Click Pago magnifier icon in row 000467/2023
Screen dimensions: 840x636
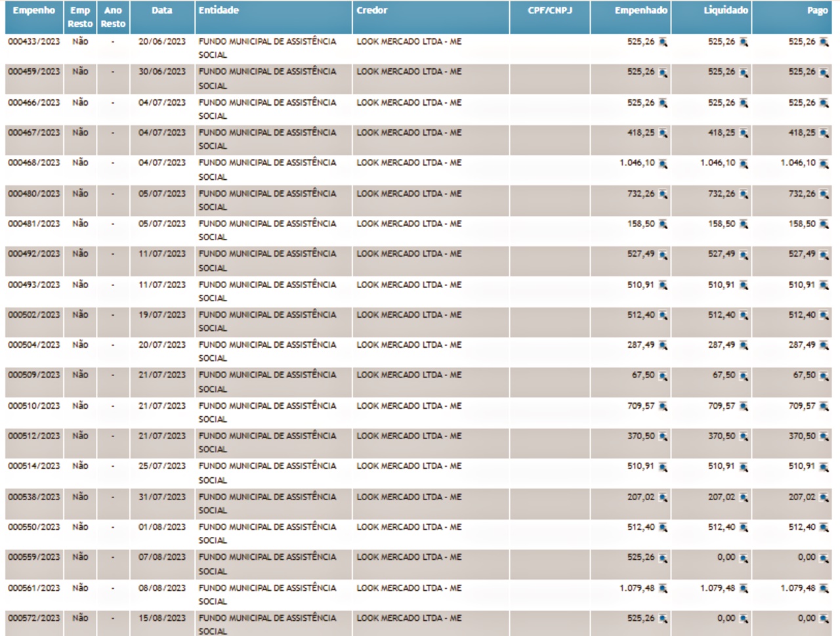point(824,133)
